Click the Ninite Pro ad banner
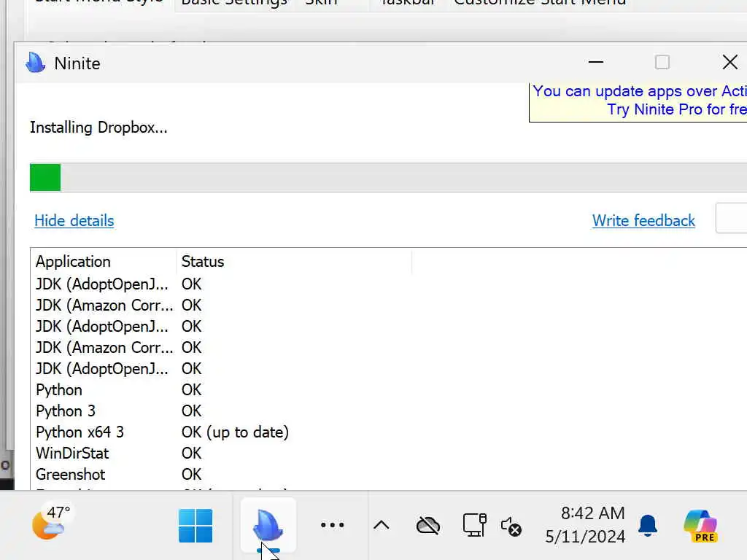Viewport: 747px width, 560px height. [638, 103]
